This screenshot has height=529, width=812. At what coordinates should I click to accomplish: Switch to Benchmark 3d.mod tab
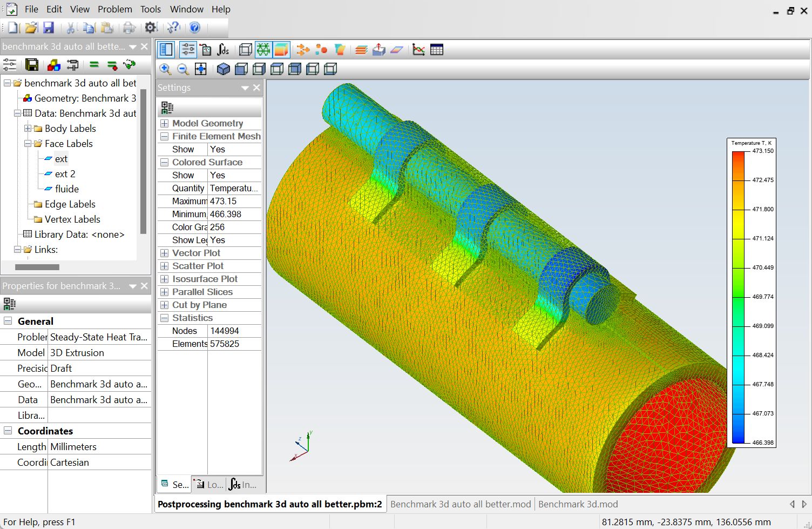point(578,504)
